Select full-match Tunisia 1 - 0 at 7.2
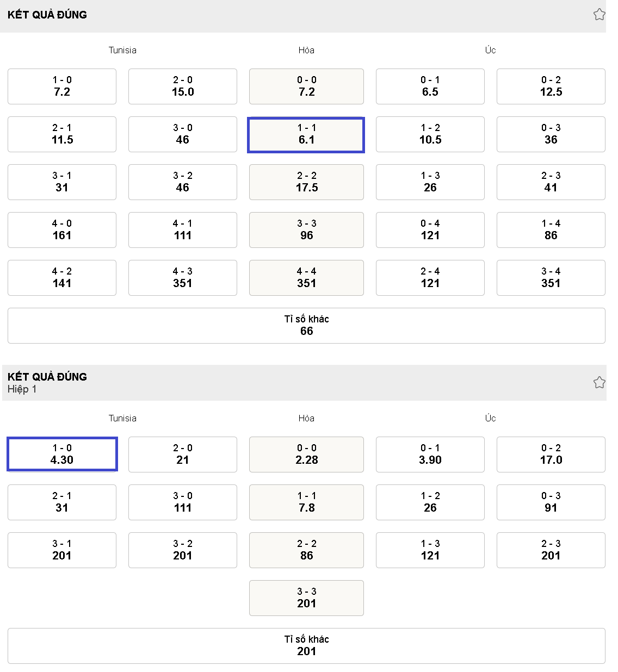The height and width of the screenshot is (672, 618). tap(62, 86)
